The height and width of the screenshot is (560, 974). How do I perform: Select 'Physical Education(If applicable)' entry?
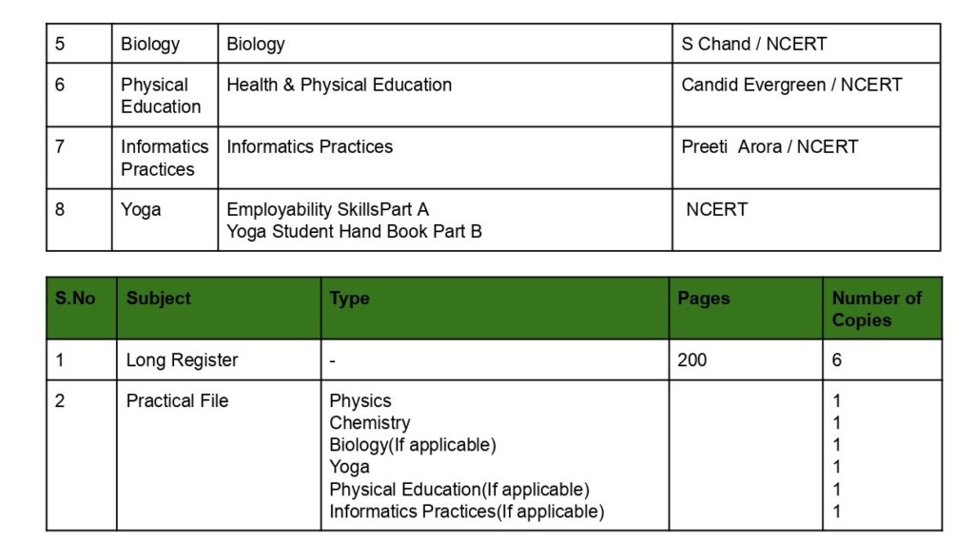(x=459, y=490)
